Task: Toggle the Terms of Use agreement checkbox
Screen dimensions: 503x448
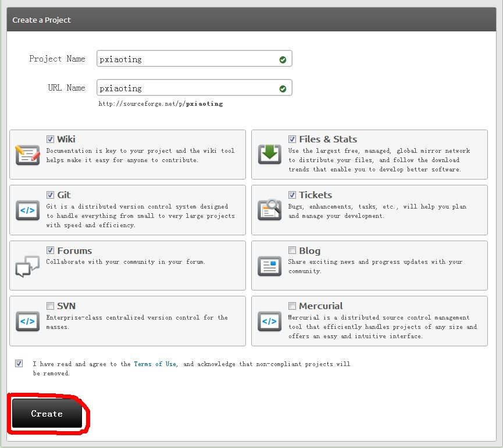Action: tap(19, 363)
